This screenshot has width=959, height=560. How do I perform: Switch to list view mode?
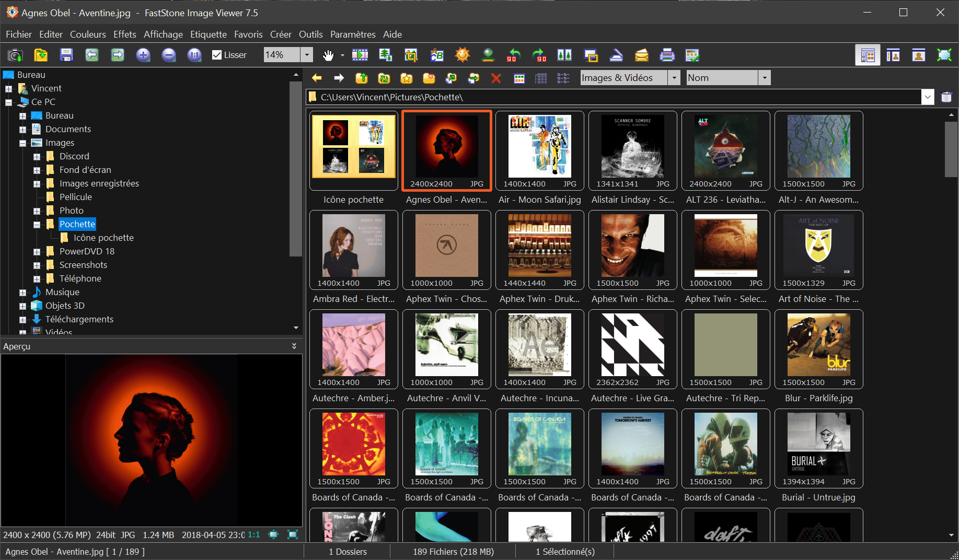click(563, 78)
